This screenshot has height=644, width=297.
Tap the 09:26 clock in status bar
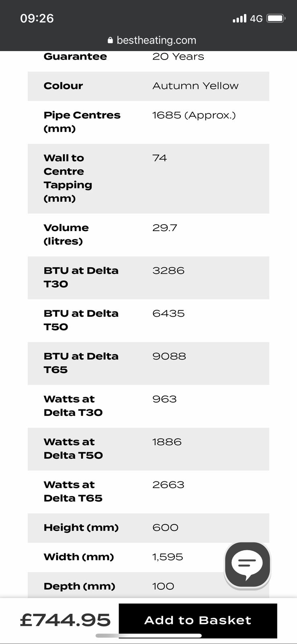pos(37,19)
